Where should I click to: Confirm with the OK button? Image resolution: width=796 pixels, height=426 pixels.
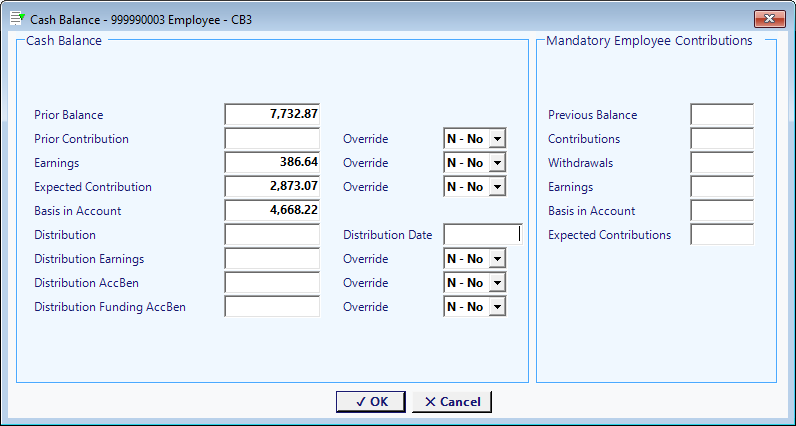(x=371, y=402)
